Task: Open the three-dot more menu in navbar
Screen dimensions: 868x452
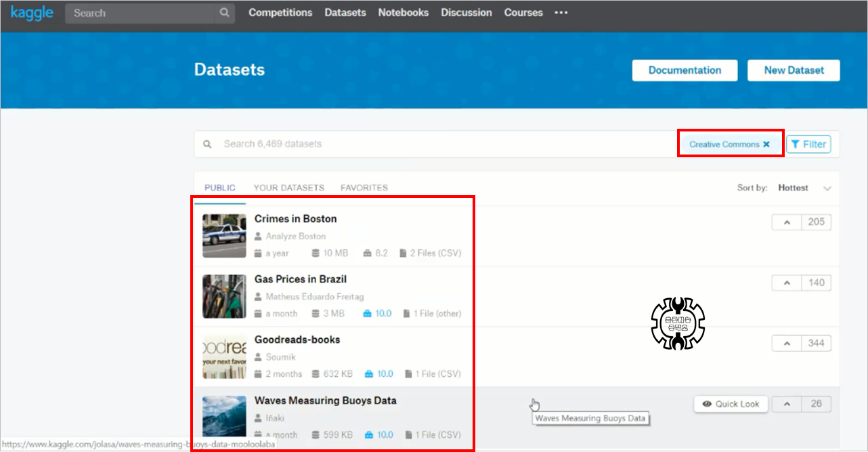Action: [x=561, y=13]
